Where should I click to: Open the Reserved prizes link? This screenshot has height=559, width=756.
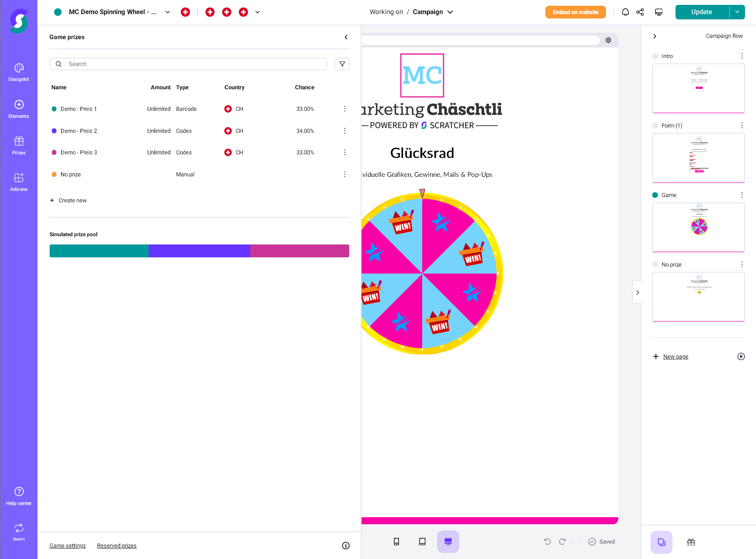117,545
